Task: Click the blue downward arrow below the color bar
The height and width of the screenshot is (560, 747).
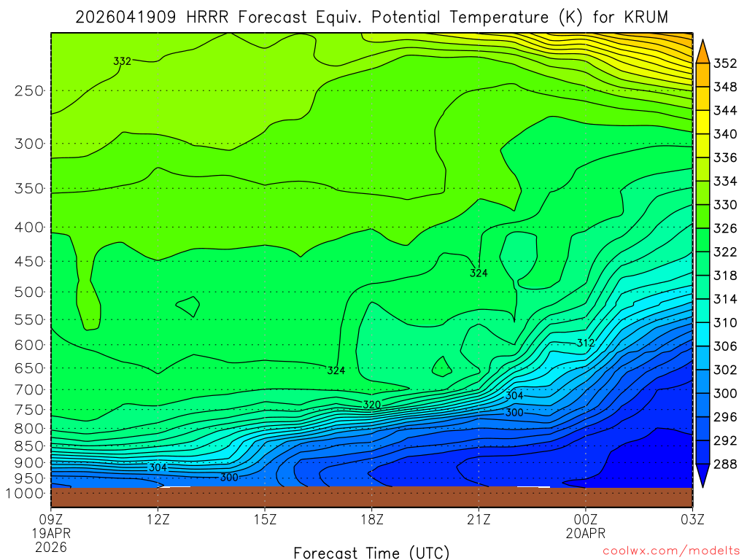Action: [x=703, y=475]
